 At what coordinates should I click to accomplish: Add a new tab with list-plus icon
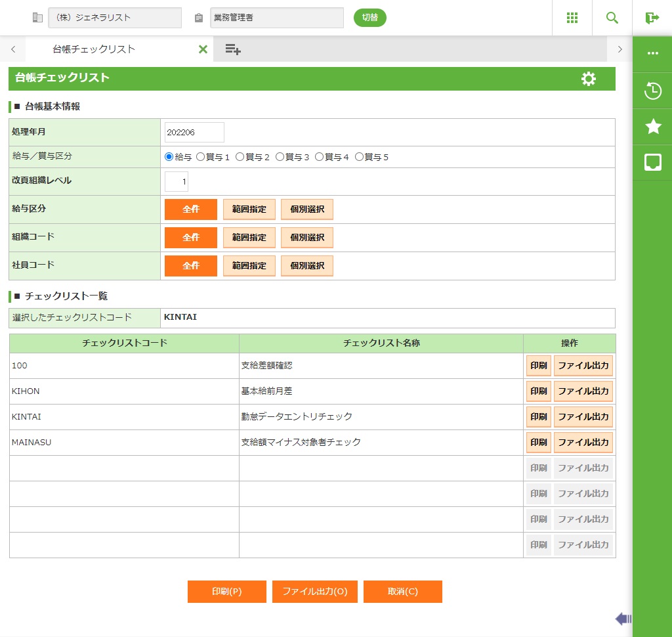pos(232,49)
